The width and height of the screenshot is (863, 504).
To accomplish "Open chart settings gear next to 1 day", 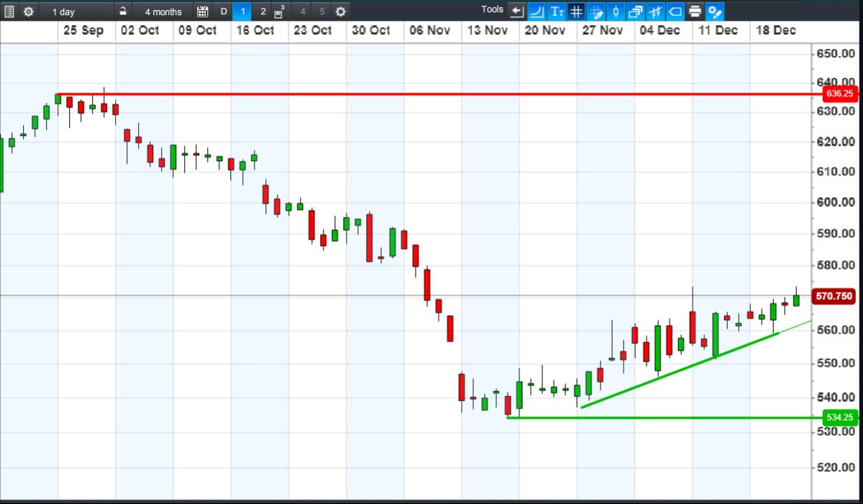I will pyautogui.click(x=28, y=12).
